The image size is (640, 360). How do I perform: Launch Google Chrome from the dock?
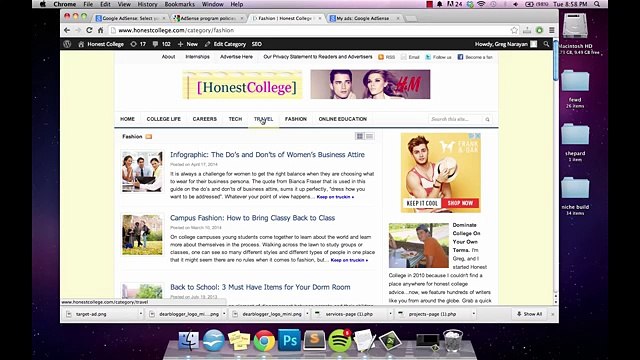pos(264,340)
